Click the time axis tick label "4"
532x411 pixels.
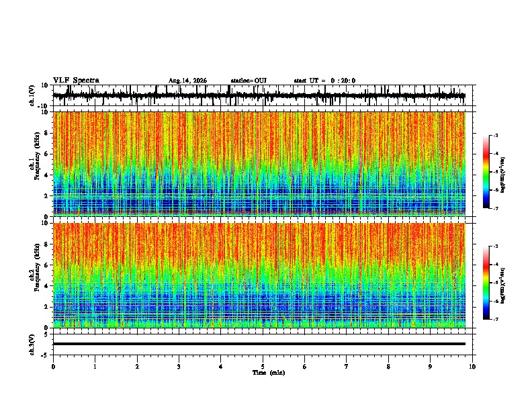tap(221, 367)
